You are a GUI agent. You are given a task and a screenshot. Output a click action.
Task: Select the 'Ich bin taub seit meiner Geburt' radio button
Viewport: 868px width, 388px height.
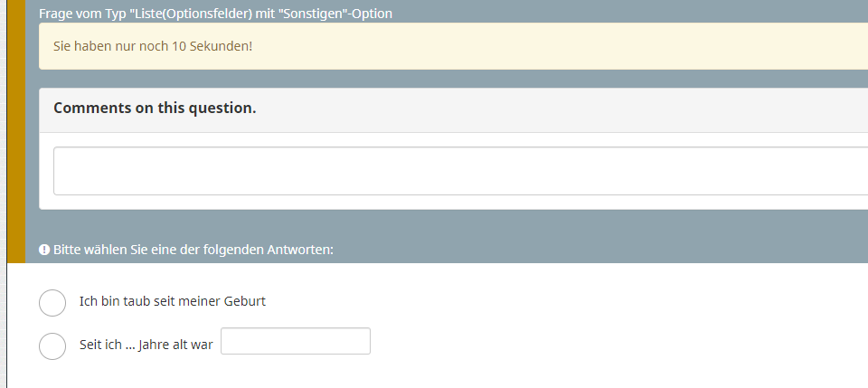52,303
